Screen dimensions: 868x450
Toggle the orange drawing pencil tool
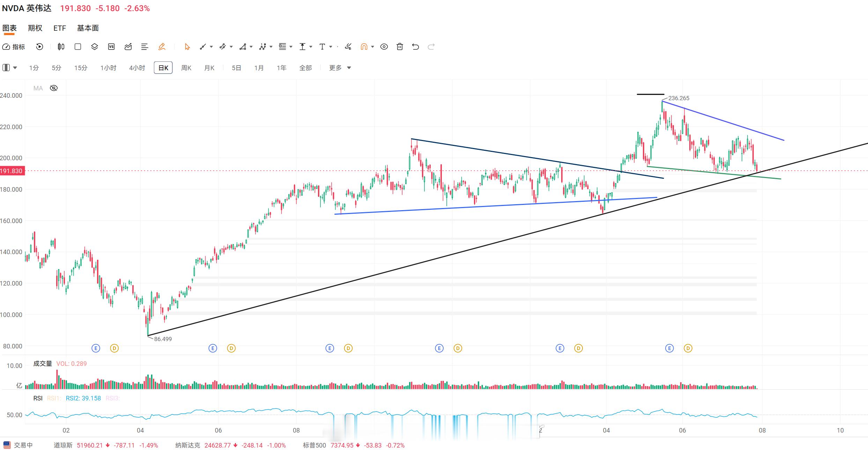(162, 47)
